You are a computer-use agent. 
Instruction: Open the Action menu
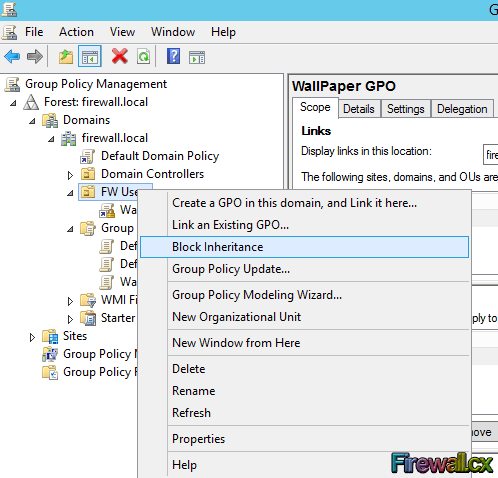point(76,32)
